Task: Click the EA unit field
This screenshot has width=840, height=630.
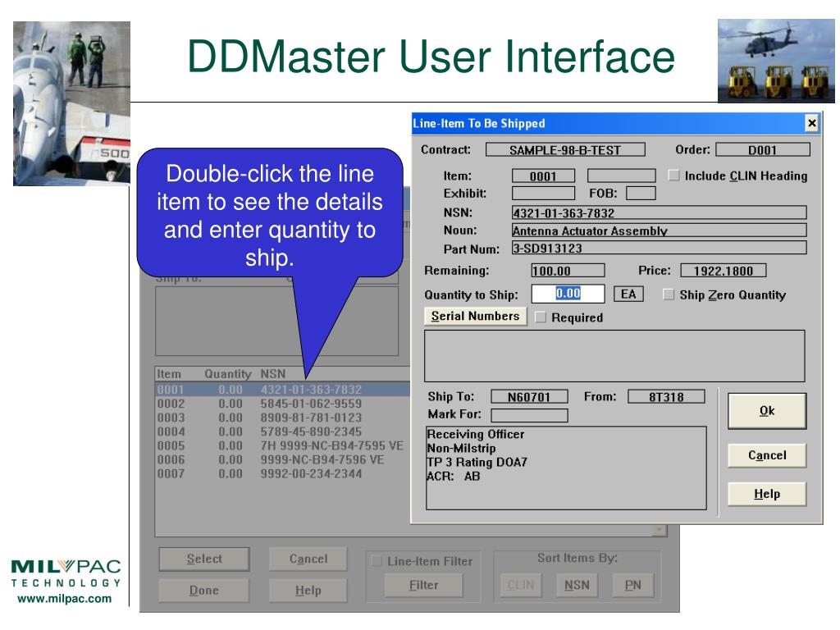Action: pyautogui.click(x=628, y=294)
